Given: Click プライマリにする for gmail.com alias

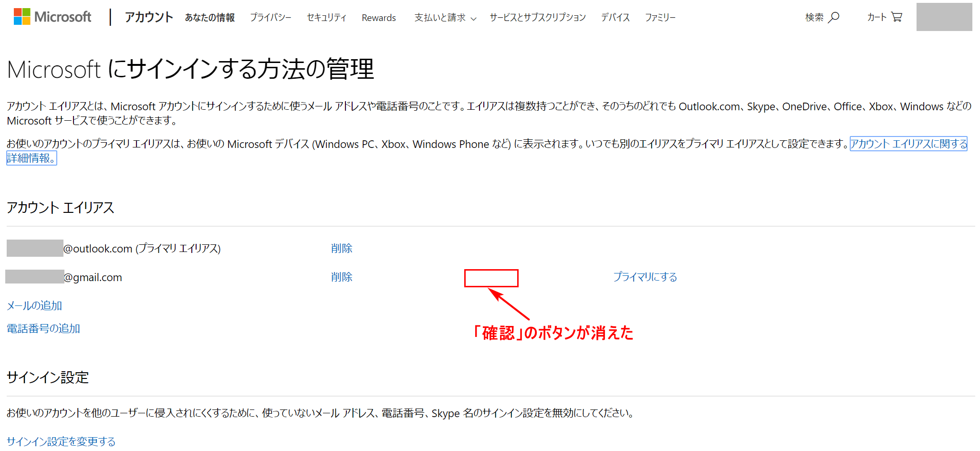Looking at the screenshot, I should [645, 277].
